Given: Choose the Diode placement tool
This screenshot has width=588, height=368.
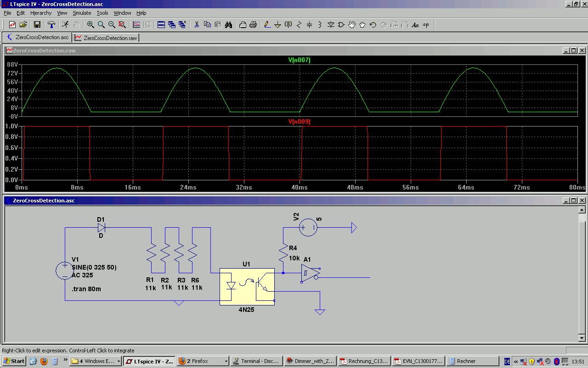Looking at the screenshot, I should (331, 25).
